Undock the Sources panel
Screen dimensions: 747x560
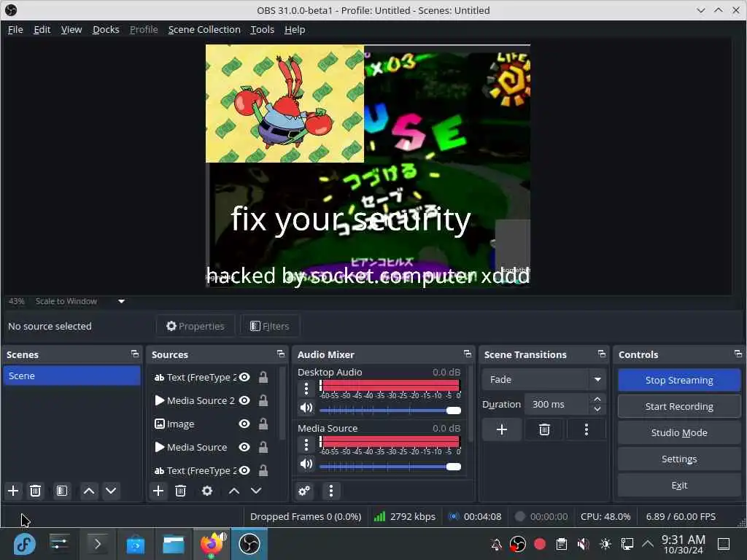[281, 354]
